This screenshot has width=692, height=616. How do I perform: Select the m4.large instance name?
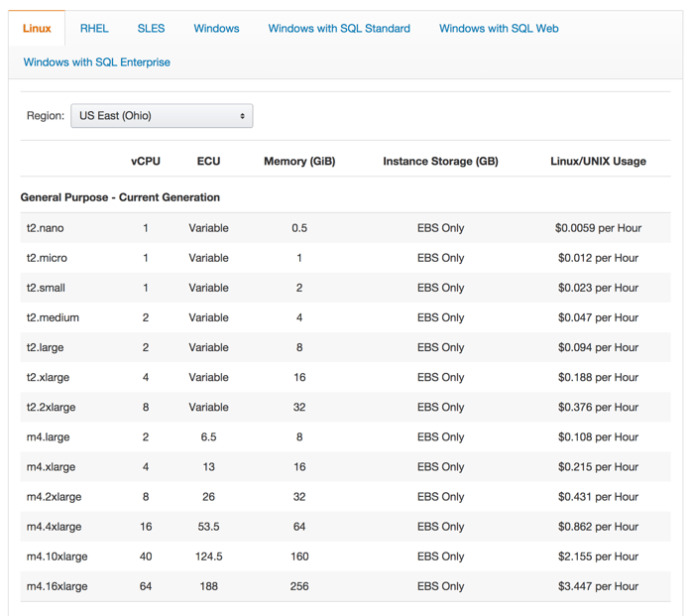click(x=49, y=437)
